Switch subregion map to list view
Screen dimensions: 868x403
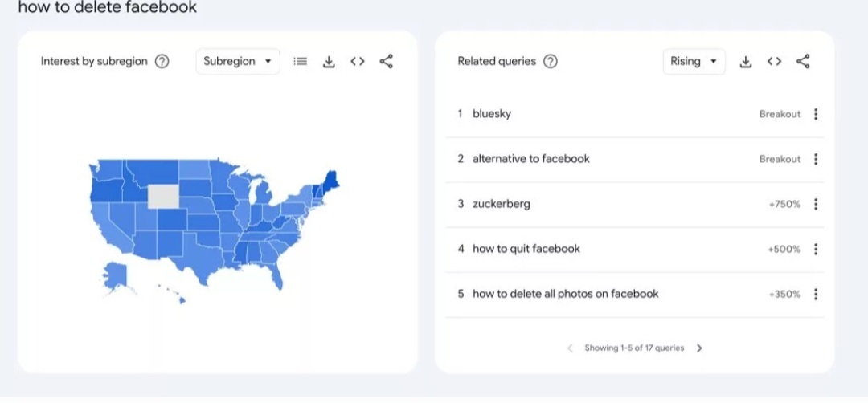point(300,61)
